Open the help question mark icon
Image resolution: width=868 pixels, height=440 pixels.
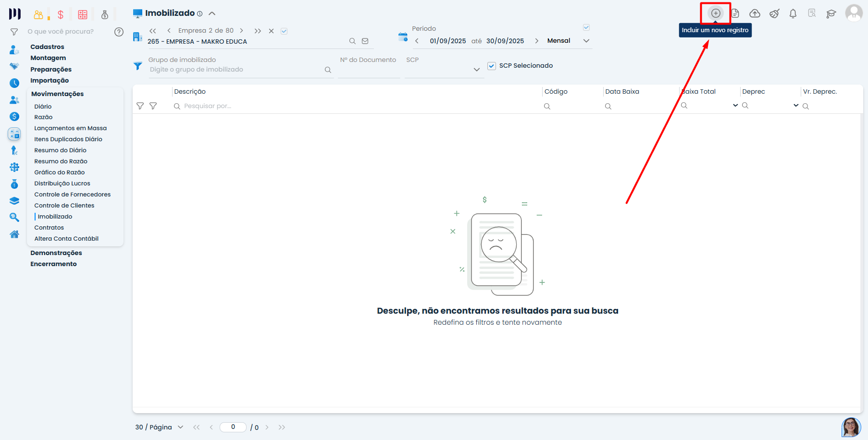tap(119, 32)
